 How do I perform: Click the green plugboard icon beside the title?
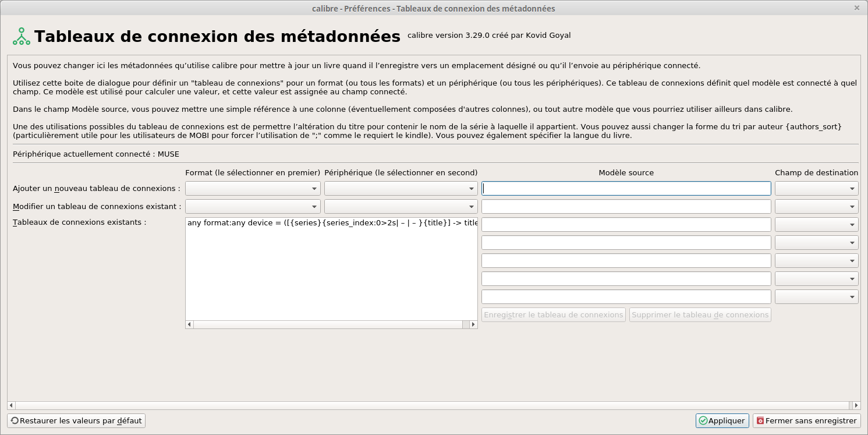click(22, 36)
